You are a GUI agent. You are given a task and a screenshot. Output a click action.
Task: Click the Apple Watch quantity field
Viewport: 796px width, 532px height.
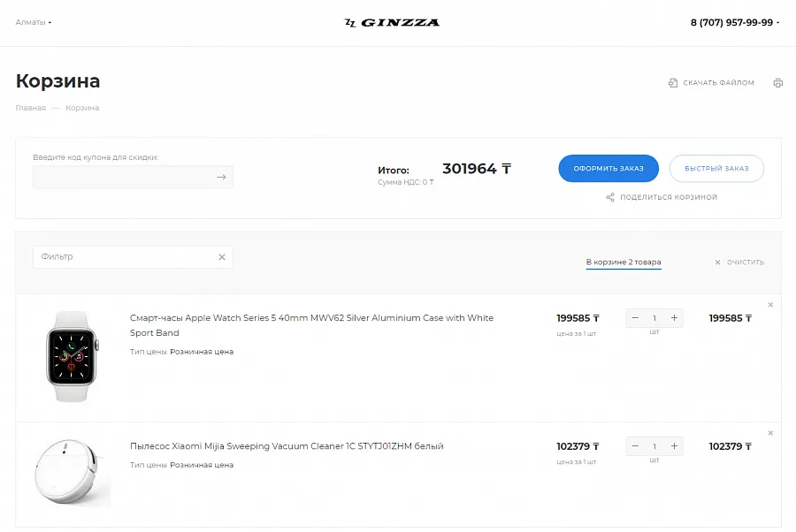point(654,318)
